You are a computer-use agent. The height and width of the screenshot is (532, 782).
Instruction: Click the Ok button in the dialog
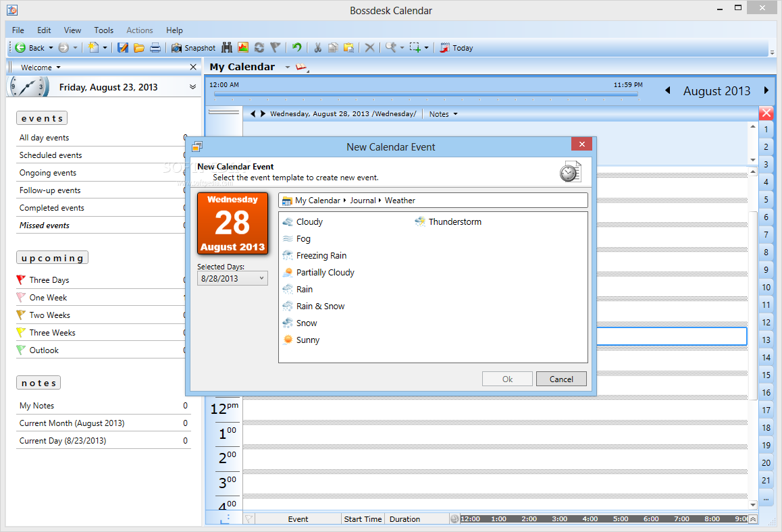[507, 379]
